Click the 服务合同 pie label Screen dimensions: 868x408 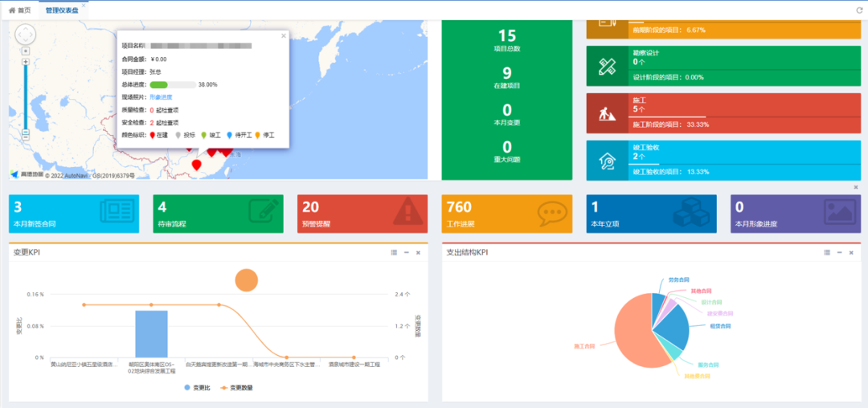708,365
